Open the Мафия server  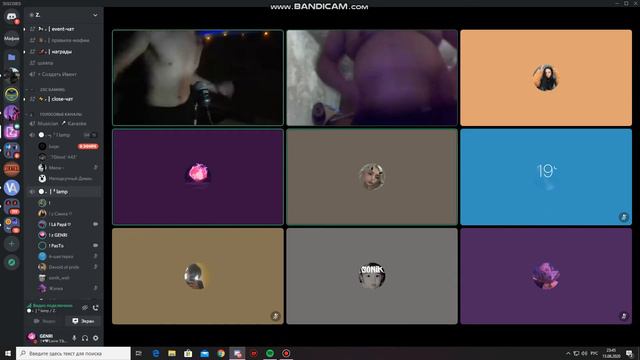click(11, 39)
